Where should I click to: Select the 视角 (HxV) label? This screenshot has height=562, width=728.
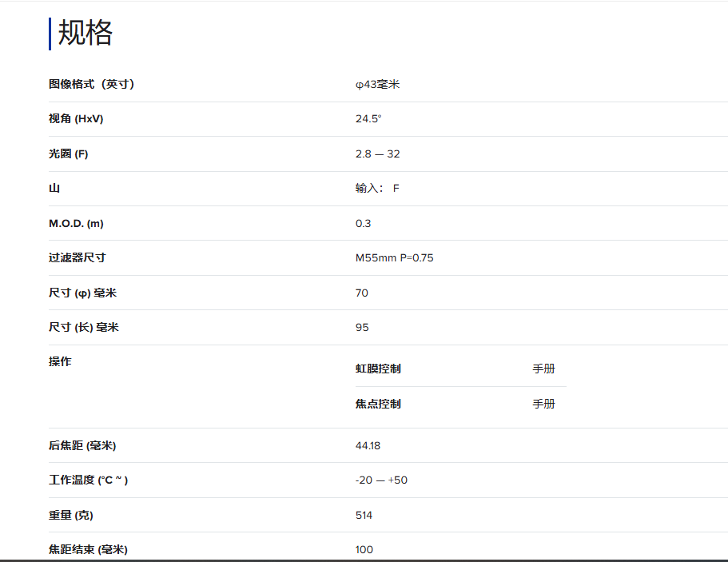76,119
